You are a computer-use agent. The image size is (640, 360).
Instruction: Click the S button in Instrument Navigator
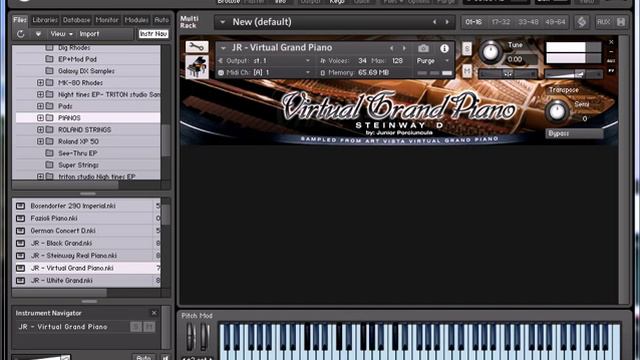pos(136,327)
